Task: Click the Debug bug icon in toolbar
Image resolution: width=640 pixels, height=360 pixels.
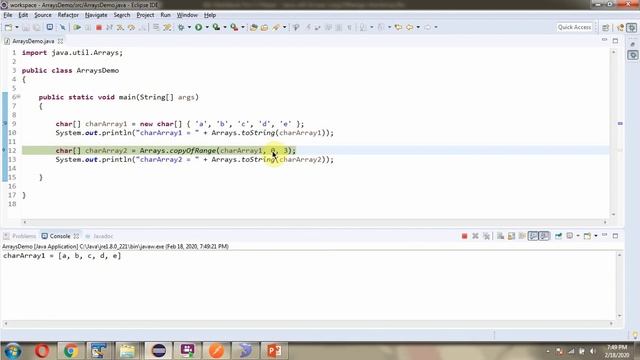Action: 181,27
